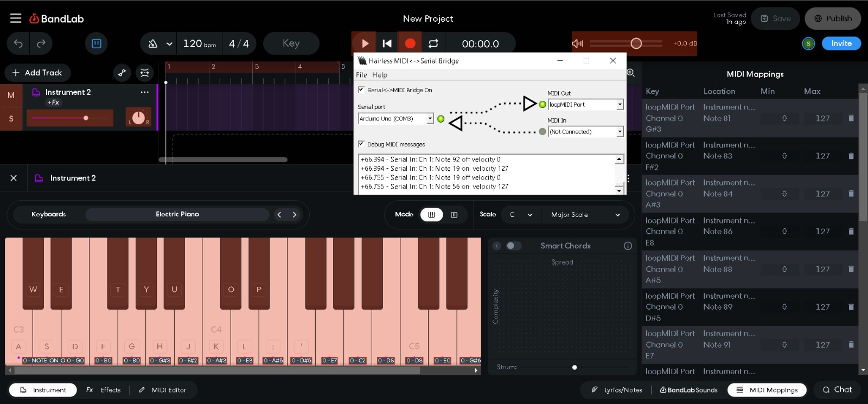Select the pad grid mode icon
Image resolution: width=868 pixels, height=404 pixels.
coord(454,215)
